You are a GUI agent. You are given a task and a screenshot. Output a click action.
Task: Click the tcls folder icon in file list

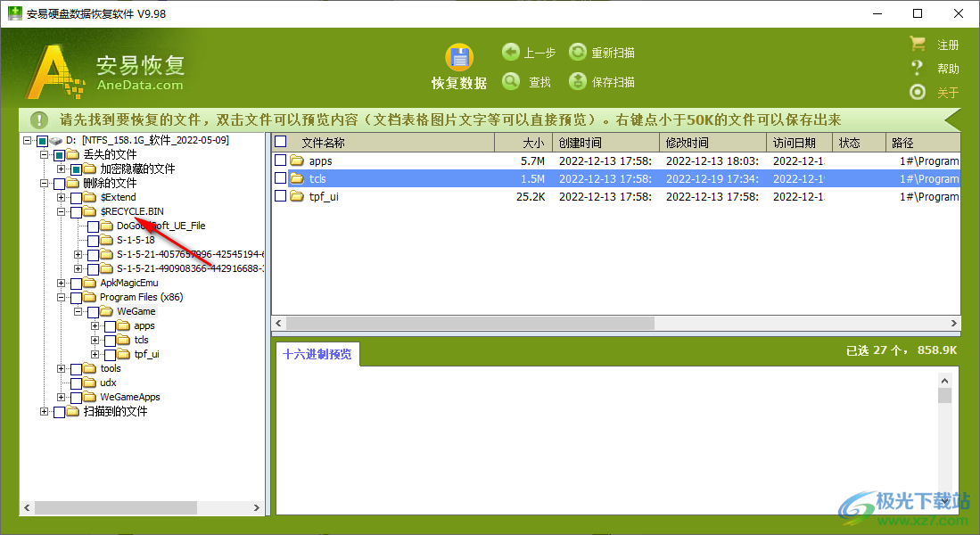(297, 178)
